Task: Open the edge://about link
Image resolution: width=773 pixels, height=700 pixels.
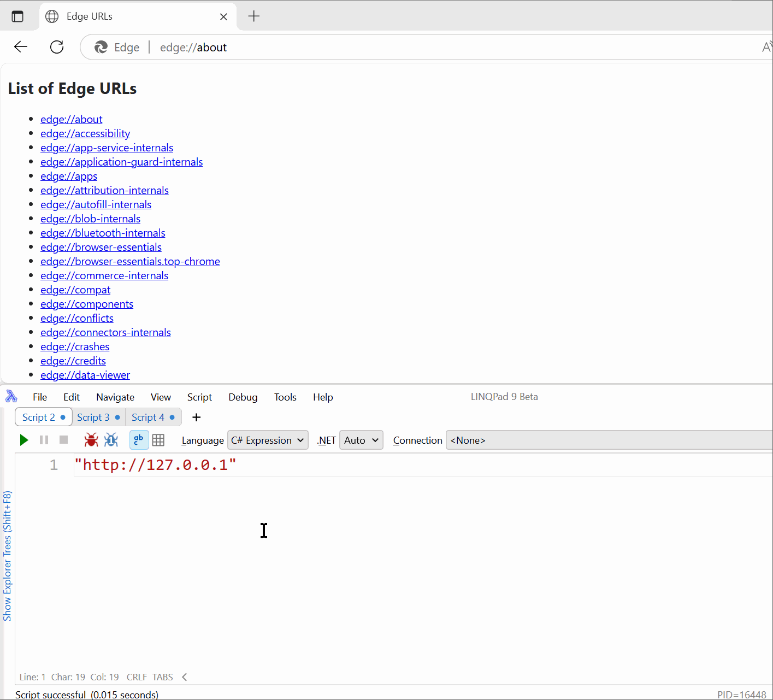Action: (72, 119)
